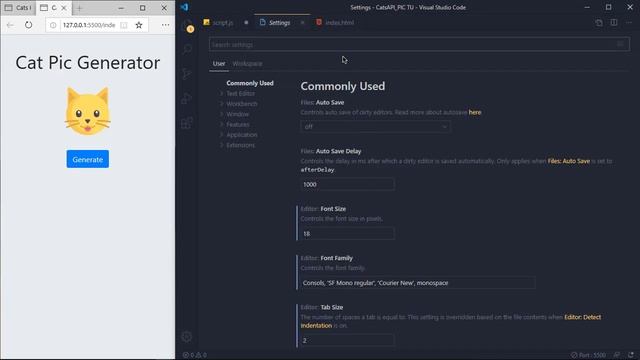
Task: Click 'Commonly Used' section heading
Action: click(x=342, y=86)
